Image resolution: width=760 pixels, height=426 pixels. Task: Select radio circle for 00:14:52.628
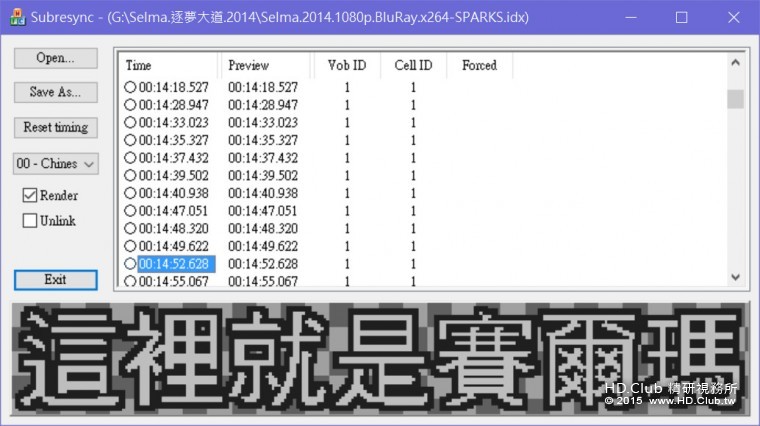coord(130,264)
